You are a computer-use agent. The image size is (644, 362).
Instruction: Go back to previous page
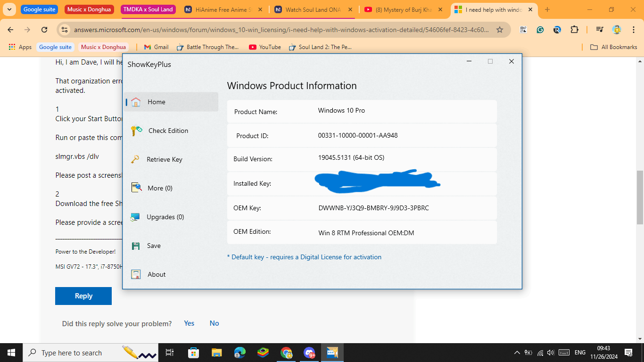coord(10,30)
